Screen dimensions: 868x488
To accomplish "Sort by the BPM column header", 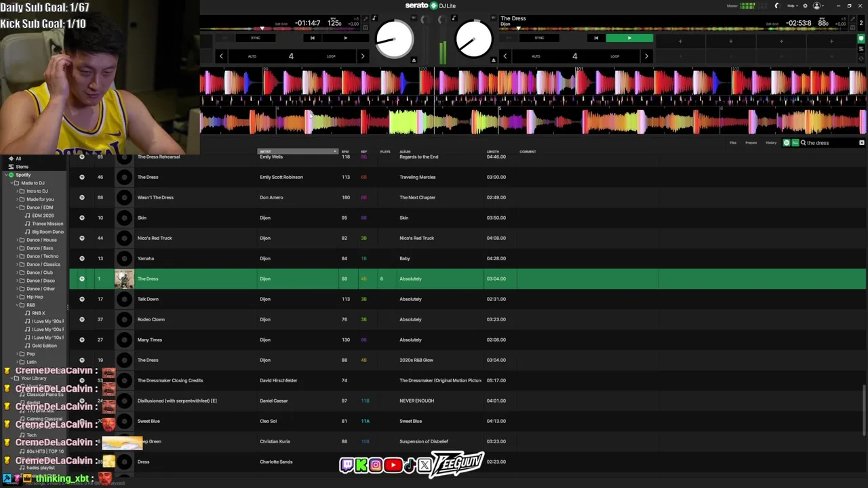I will tap(345, 152).
